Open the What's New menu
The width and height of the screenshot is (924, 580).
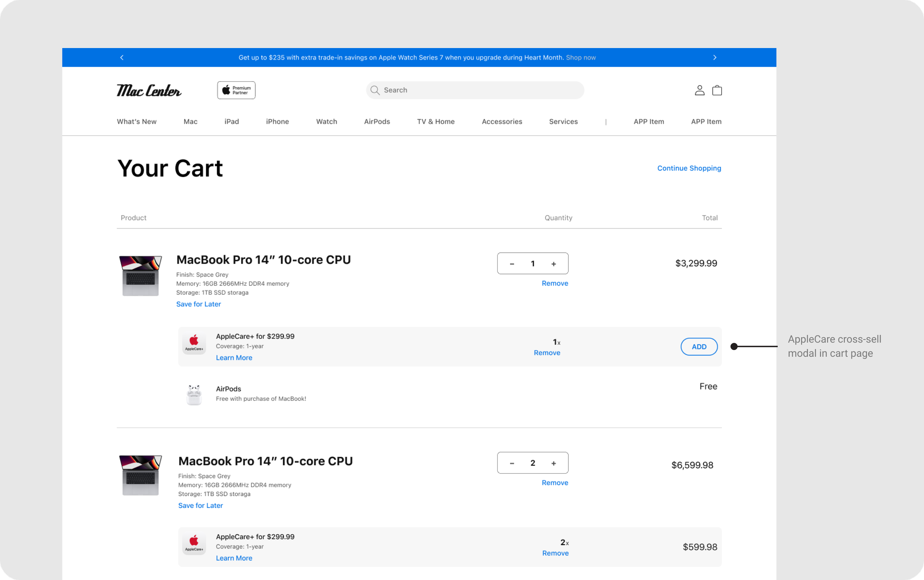click(x=136, y=122)
